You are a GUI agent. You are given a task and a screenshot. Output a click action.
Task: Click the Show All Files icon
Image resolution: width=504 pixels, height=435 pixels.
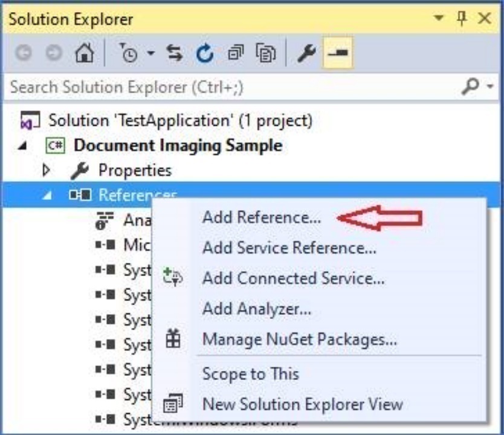pyautogui.click(x=265, y=54)
